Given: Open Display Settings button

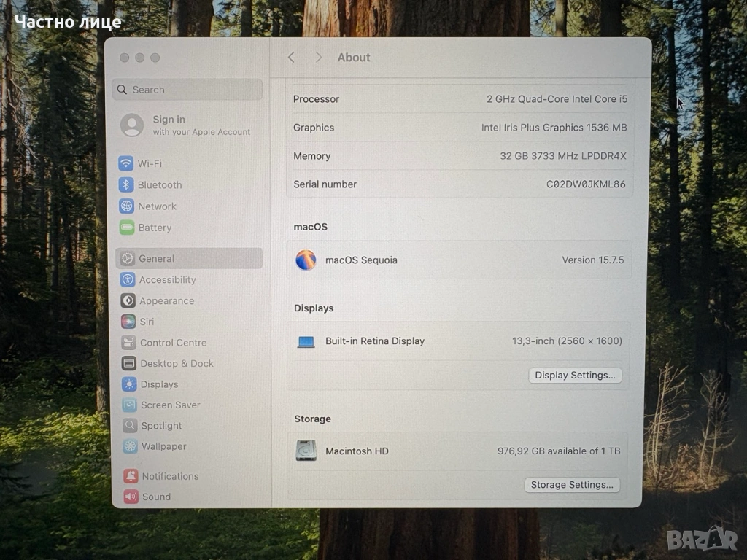Looking at the screenshot, I should (575, 376).
